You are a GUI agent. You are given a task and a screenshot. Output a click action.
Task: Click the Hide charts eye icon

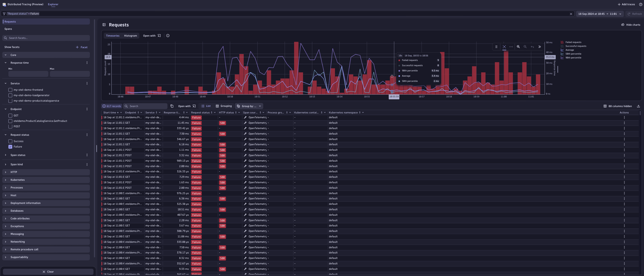point(623,25)
